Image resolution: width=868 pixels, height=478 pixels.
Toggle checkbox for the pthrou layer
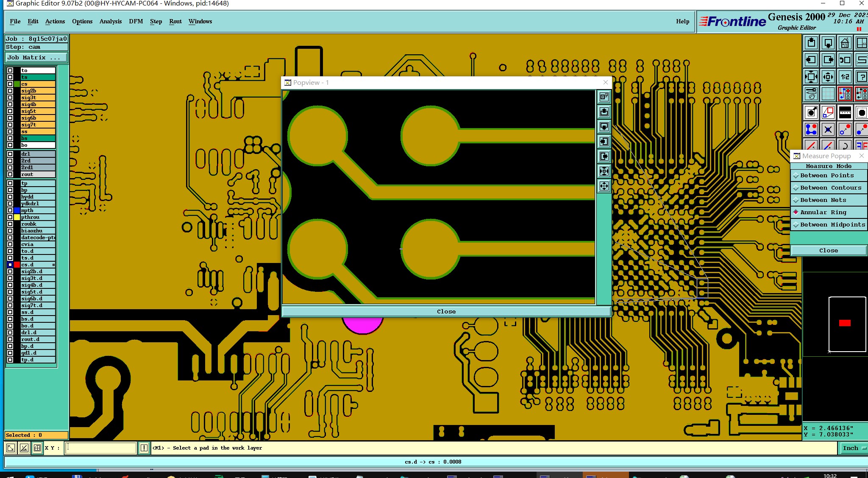pos(10,217)
